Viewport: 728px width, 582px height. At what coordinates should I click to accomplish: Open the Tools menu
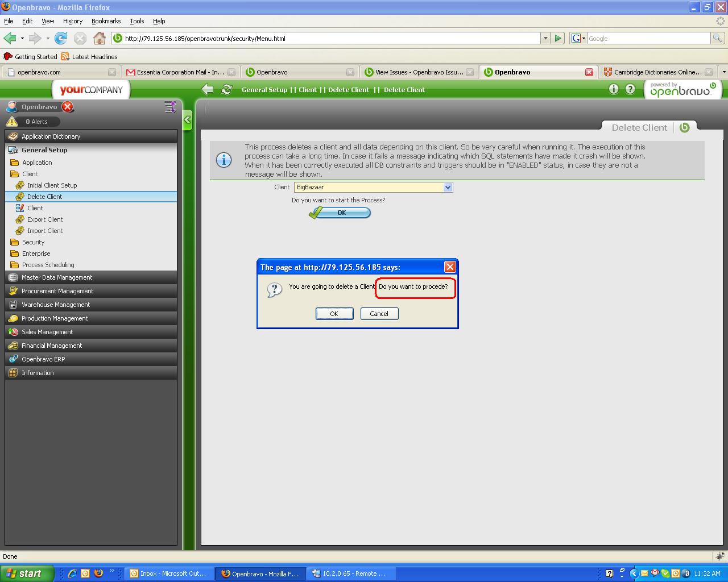[x=137, y=21]
